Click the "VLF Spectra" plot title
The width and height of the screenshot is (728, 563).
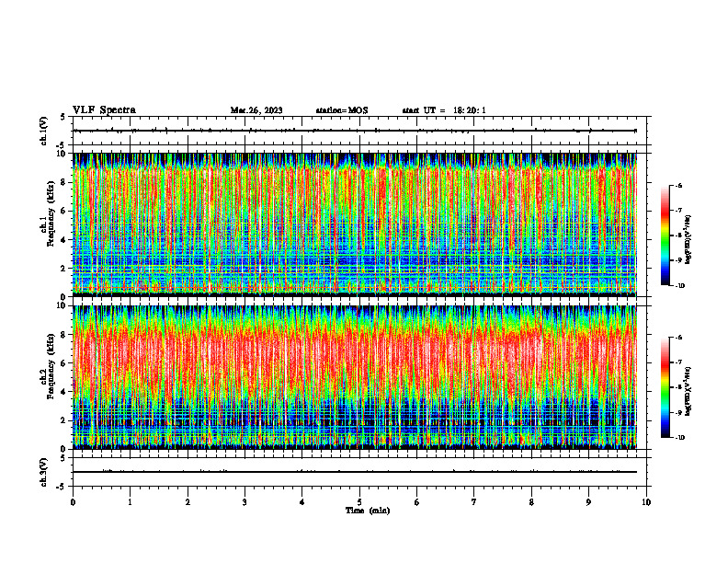pyautogui.click(x=104, y=110)
